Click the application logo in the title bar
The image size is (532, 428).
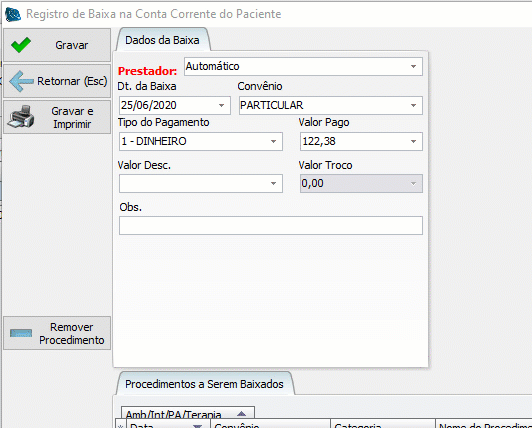[x=13, y=14]
